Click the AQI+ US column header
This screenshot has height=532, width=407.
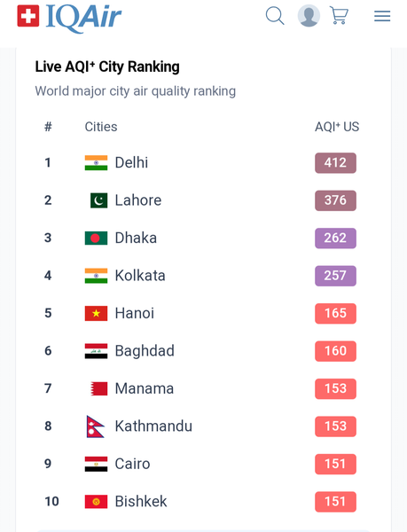337,127
